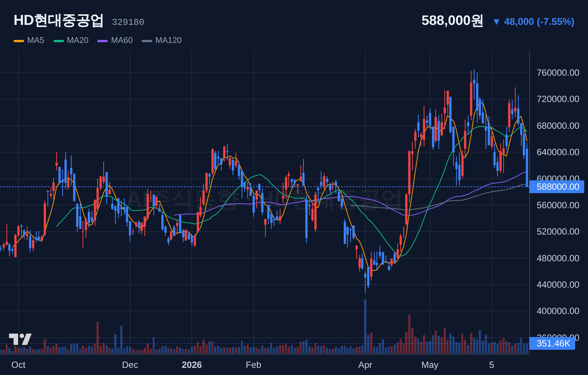Image resolution: width=588 pixels, height=375 pixels.
Task: Toggle the MA20 legend line
Action: pos(71,40)
